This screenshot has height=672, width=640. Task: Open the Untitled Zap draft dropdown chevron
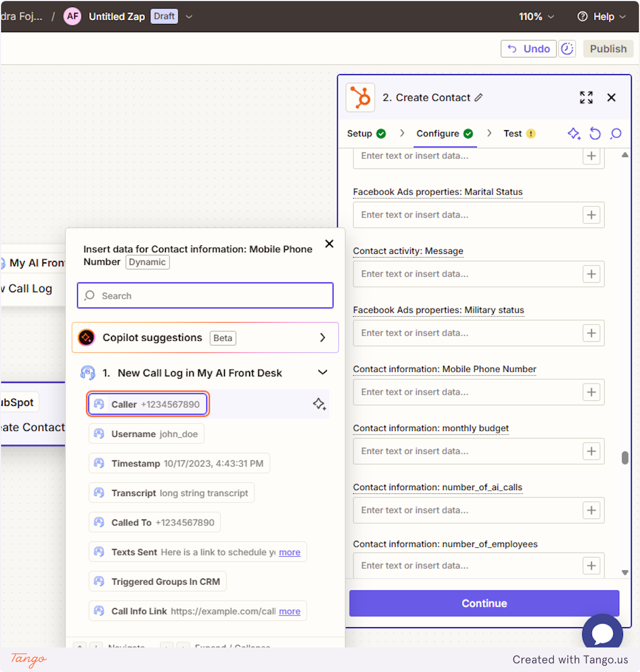[x=189, y=17]
